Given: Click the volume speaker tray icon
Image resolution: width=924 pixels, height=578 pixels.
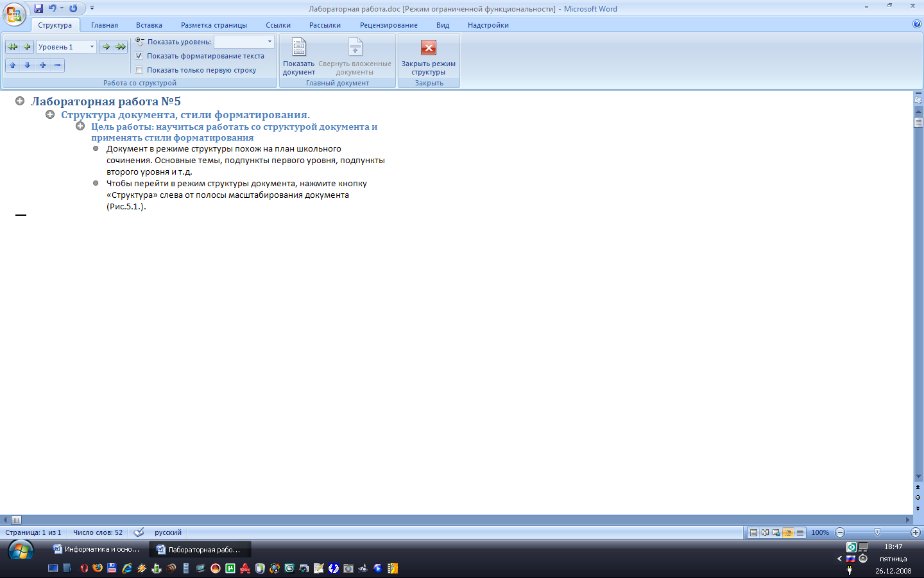Looking at the screenshot, I should pos(863,559).
